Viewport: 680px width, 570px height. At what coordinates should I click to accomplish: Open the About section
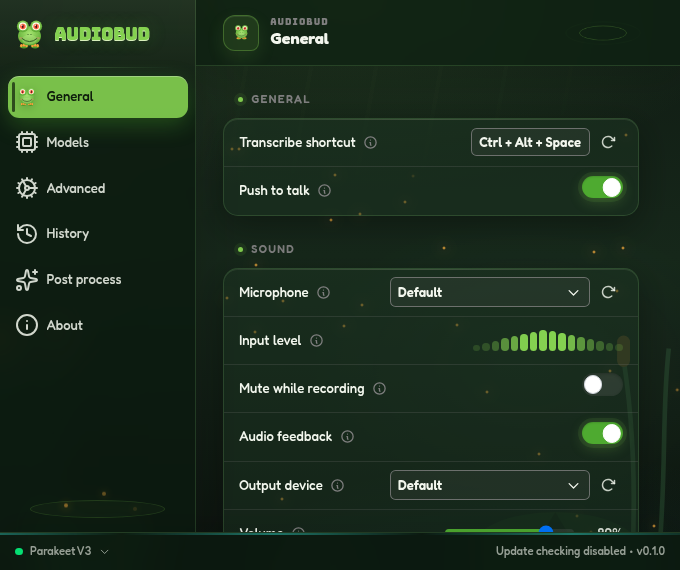(98, 325)
